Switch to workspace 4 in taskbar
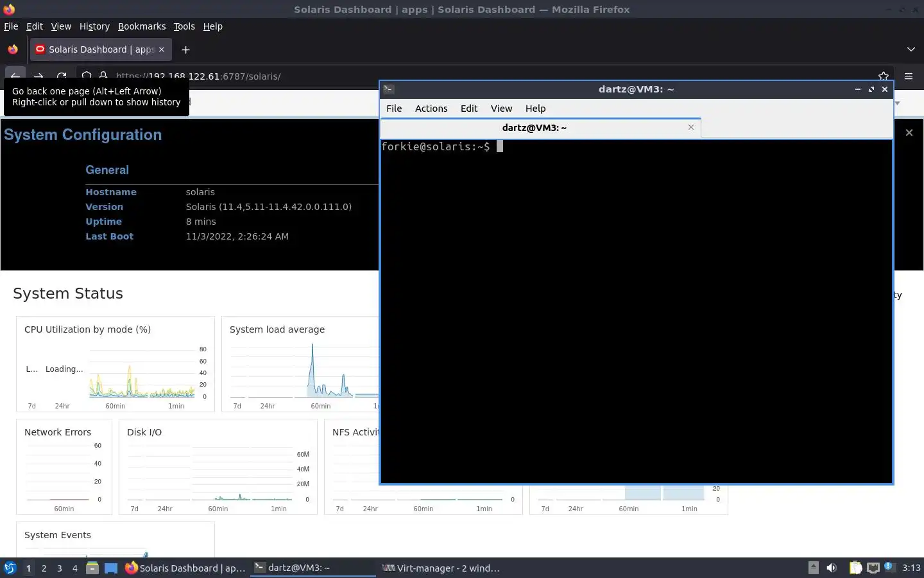924x578 pixels. 75,568
